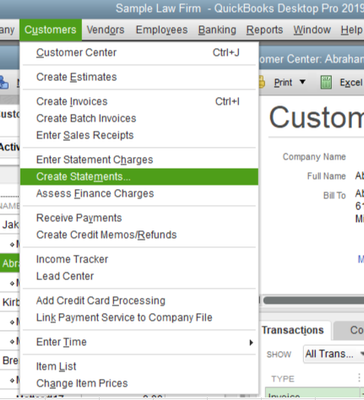The height and width of the screenshot is (400, 364).
Task: Open the Window menu
Action: click(312, 30)
